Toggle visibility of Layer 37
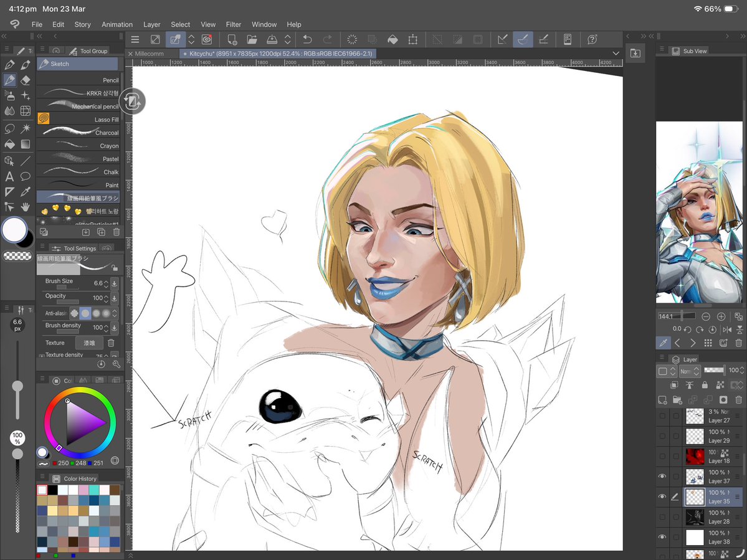This screenshot has width=747, height=560. [662, 476]
